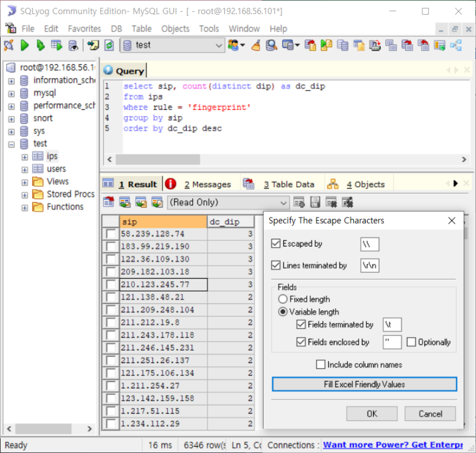476x453 pixels.
Task: Open the Want more Power link
Action: click(x=393, y=445)
